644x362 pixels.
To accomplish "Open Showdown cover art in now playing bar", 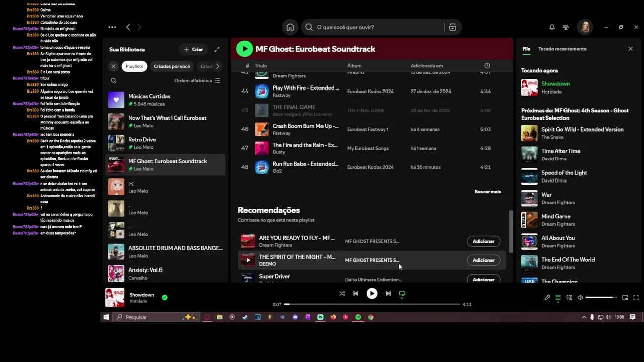I will click(114, 298).
